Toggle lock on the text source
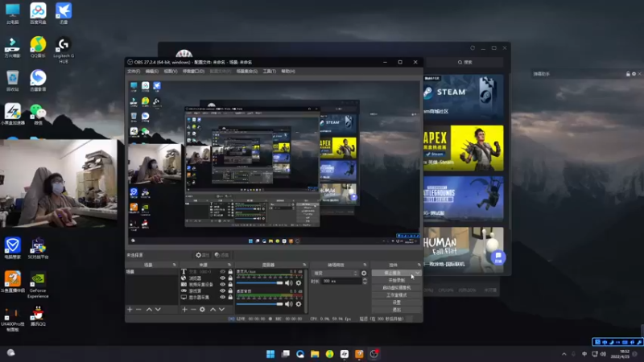 [x=230, y=272]
